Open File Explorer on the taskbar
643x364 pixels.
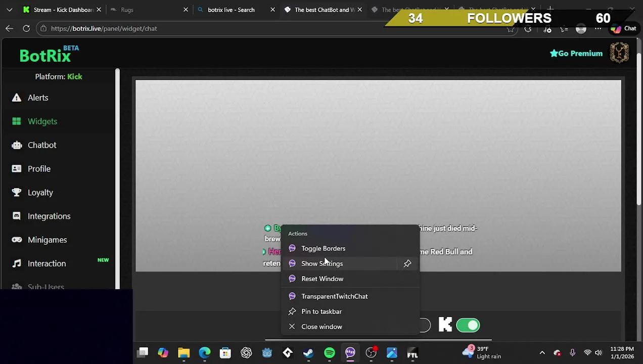pyautogui.click(x=184, y=353)
